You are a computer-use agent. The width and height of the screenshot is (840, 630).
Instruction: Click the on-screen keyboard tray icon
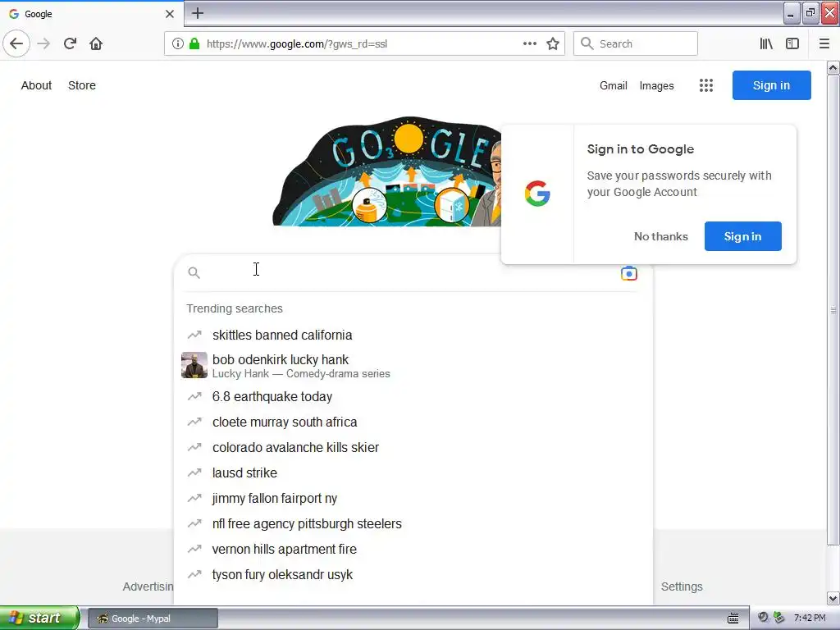(733, 619)
